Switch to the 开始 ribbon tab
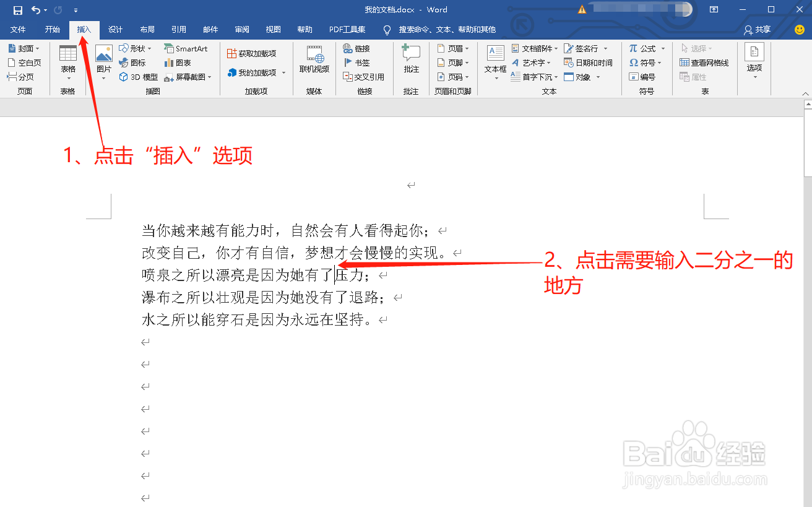This screenshot has height=507, width=812. [x=53, y=30]
